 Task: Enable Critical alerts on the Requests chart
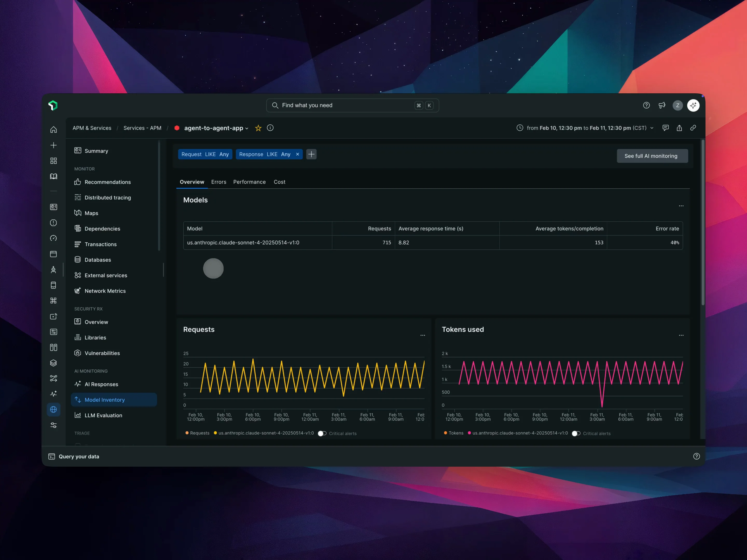coord(322,433)
